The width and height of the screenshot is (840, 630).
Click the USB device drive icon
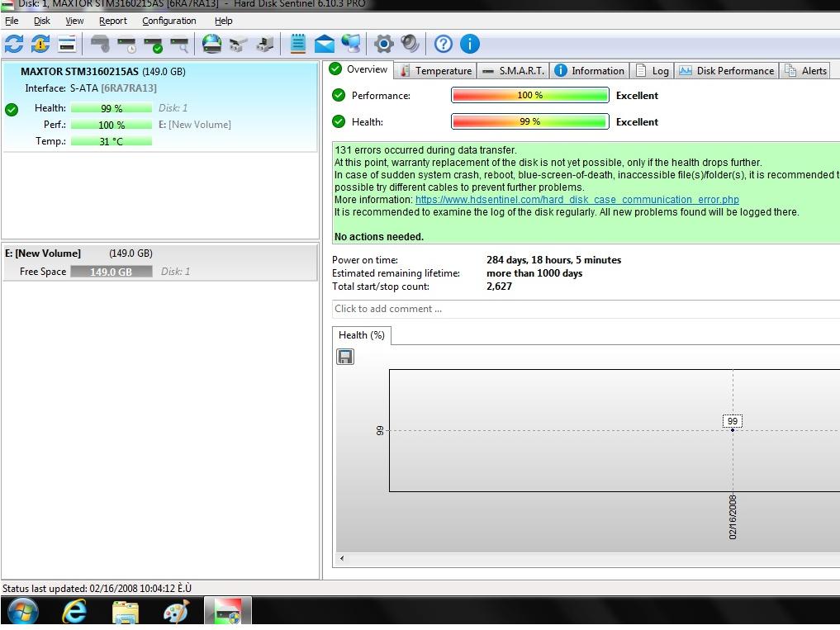pos(265,44)
